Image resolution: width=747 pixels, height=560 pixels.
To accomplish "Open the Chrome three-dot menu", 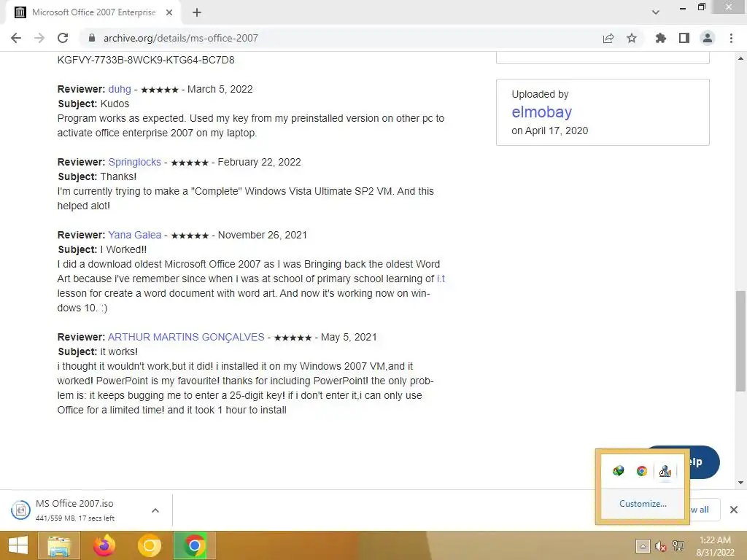I will [731, 38].
